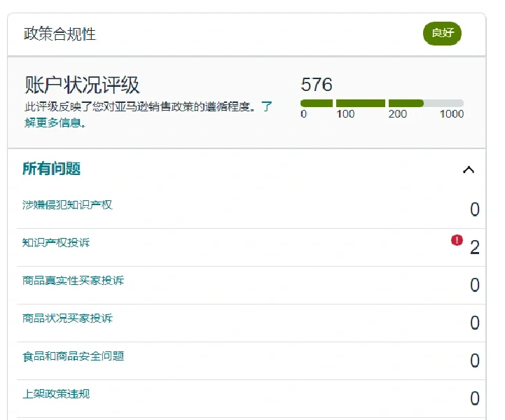Open the 商品真实性买家投诉 link
505x420 pixels.
[x=73, y=281]
